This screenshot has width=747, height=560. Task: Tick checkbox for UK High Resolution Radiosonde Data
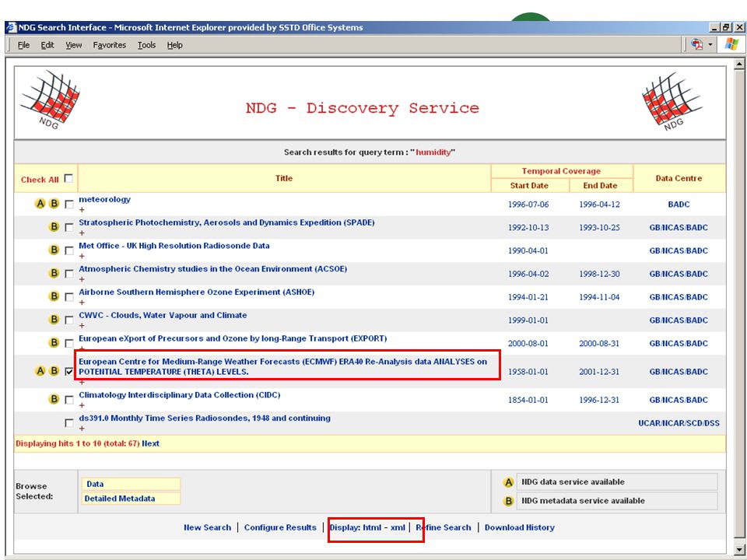click(69, 250)
